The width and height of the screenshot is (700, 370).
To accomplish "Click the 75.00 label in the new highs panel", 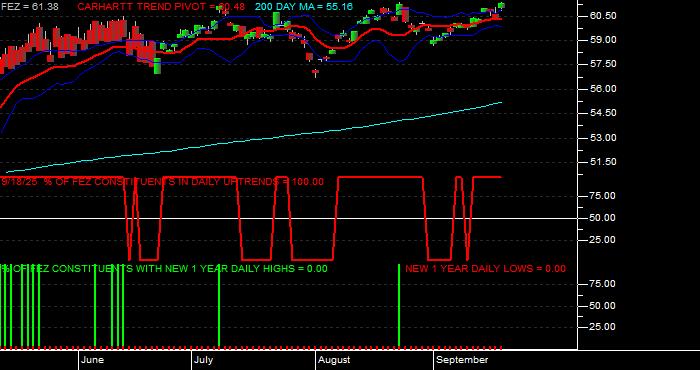I will point(603,284).
